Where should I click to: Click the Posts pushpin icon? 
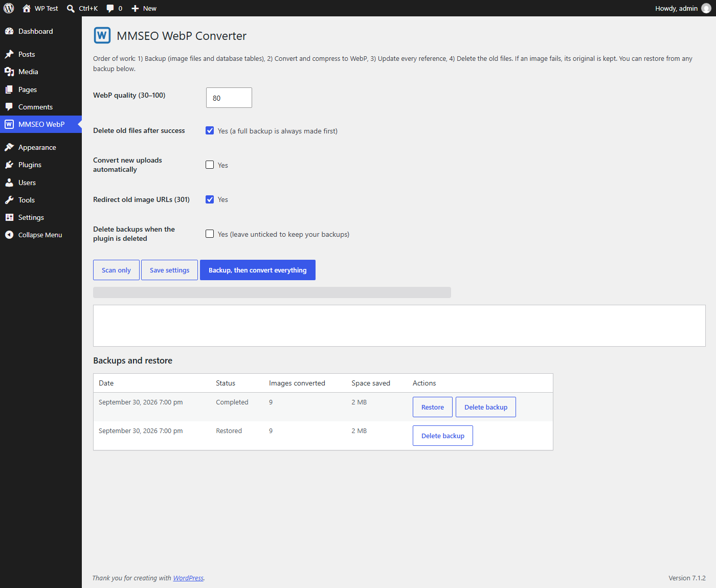point(9,54)
